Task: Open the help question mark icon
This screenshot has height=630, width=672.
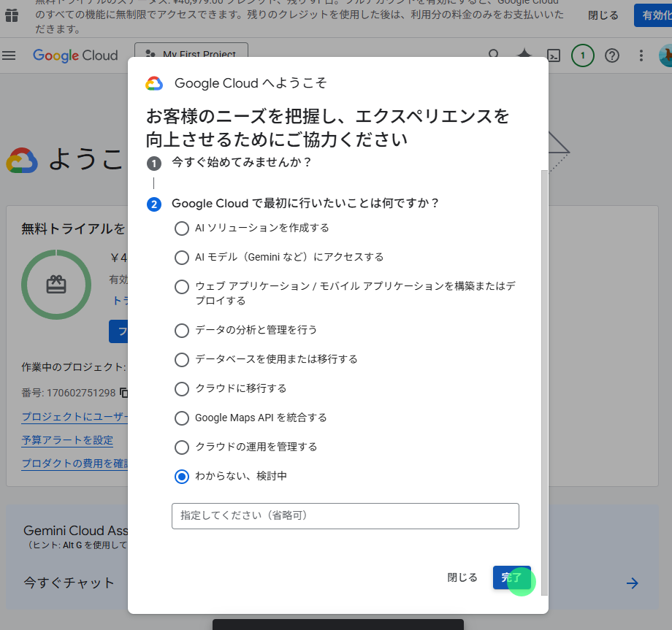Action: (612, 55)
